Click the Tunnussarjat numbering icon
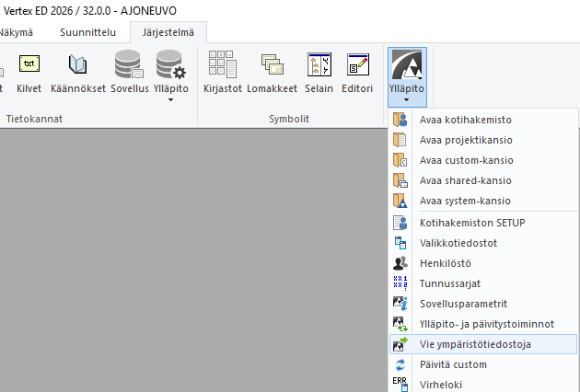The height and width of the screenshot is (392, 580). coord(400,283)
